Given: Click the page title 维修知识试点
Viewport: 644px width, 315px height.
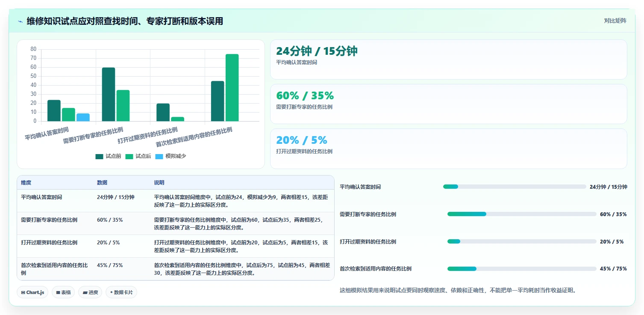Looking at the screenshot, I should [125, 21].
